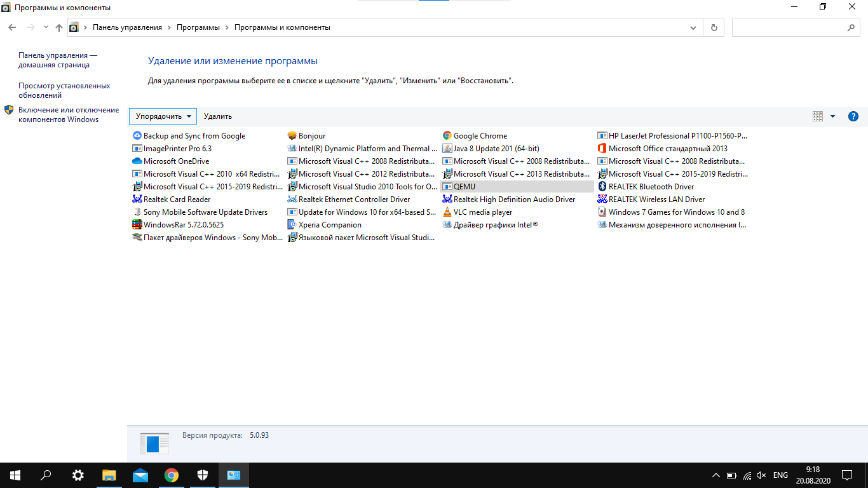This screenshot has height=488, width=868.
Task: Click the Xperia Companion icon
Action: point(292,224)
